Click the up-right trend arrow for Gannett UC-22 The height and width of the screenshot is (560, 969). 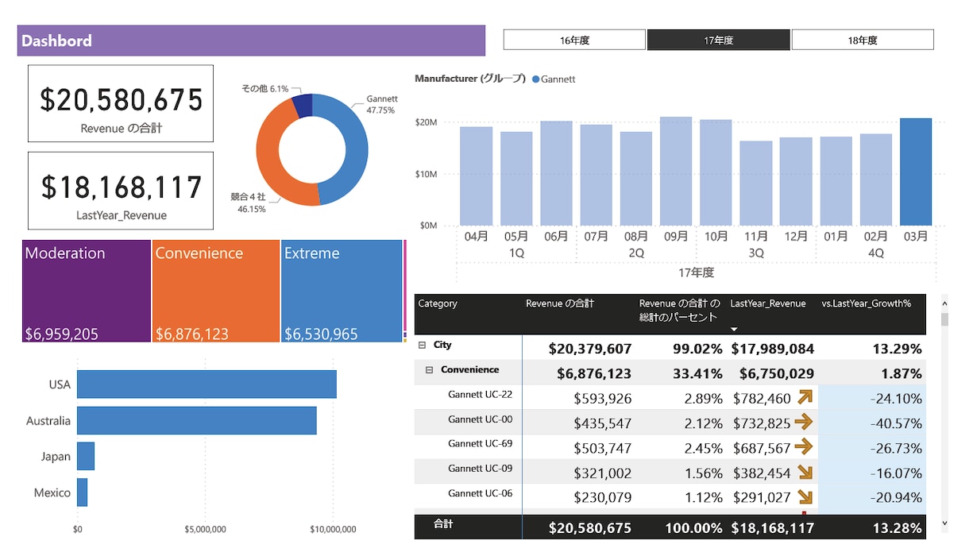tap(805, 397)
